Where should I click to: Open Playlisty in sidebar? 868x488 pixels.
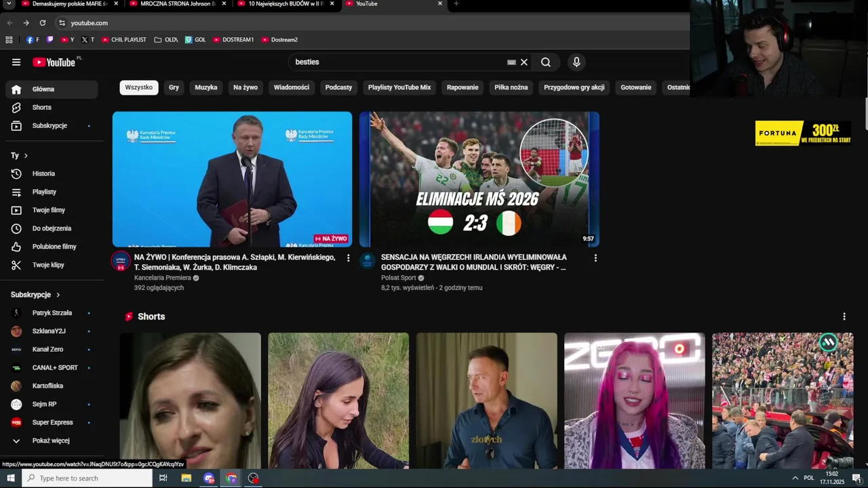(x=52, y=192)
